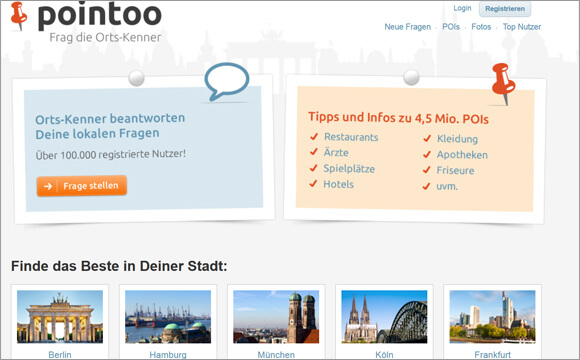The image size is (580, 360).
Task: Click the blue speech bubble icon
Action: pyautogui.click(x=227, y=81)
